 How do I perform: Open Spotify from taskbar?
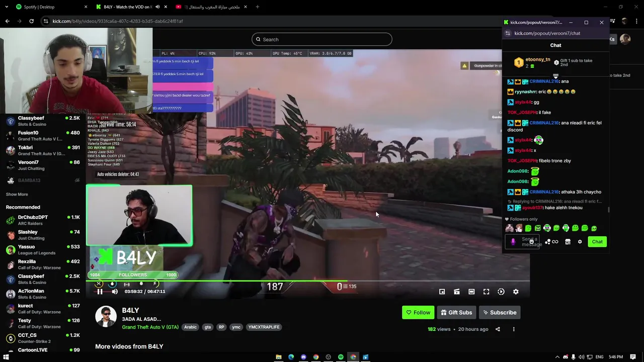coord(341,357)
